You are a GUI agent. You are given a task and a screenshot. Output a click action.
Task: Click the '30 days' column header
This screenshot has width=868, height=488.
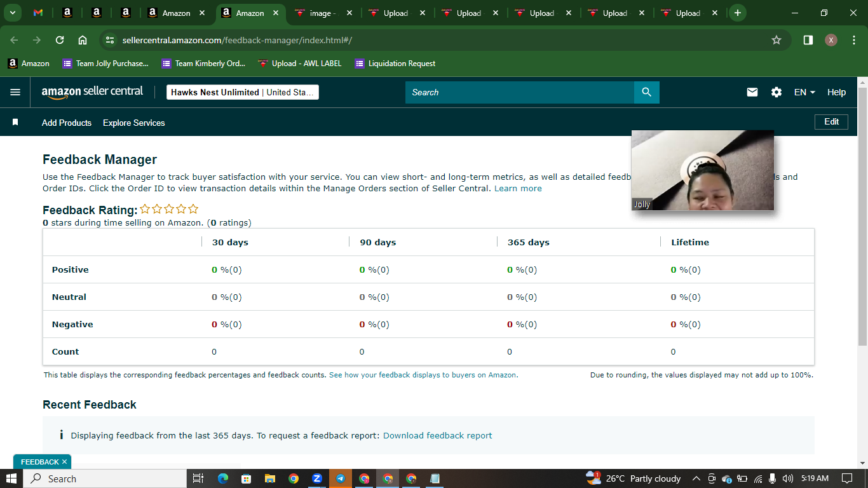230,242
